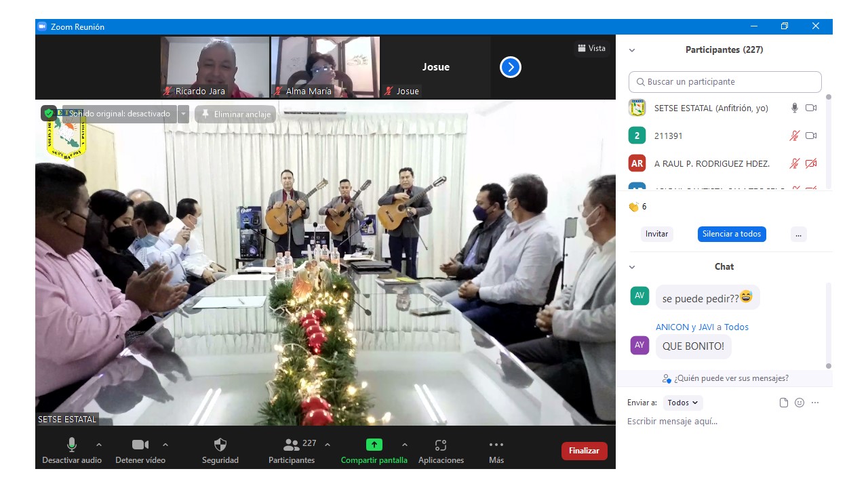Screen dimensions: 868x488
Task: Select A RAUL P. RODRIGUEZ HDEZ. name
Action: point(712,163)
